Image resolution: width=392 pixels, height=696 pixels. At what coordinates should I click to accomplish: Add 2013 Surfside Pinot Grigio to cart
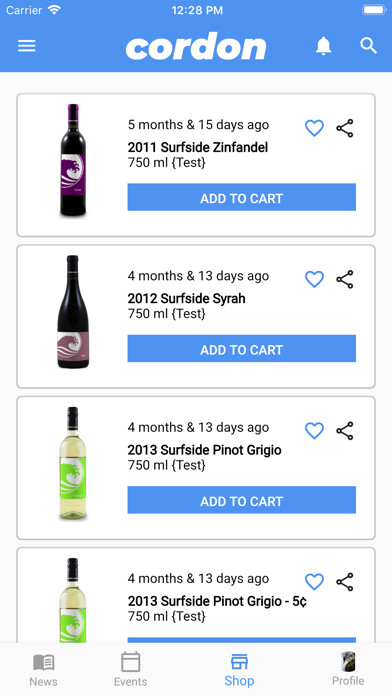click(242, 500)
